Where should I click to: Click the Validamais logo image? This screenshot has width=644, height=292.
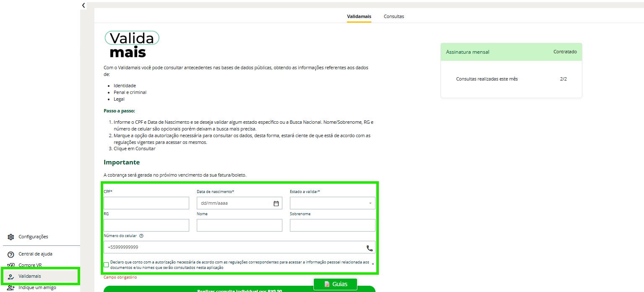pyautogui.click(x=131, y=44)
